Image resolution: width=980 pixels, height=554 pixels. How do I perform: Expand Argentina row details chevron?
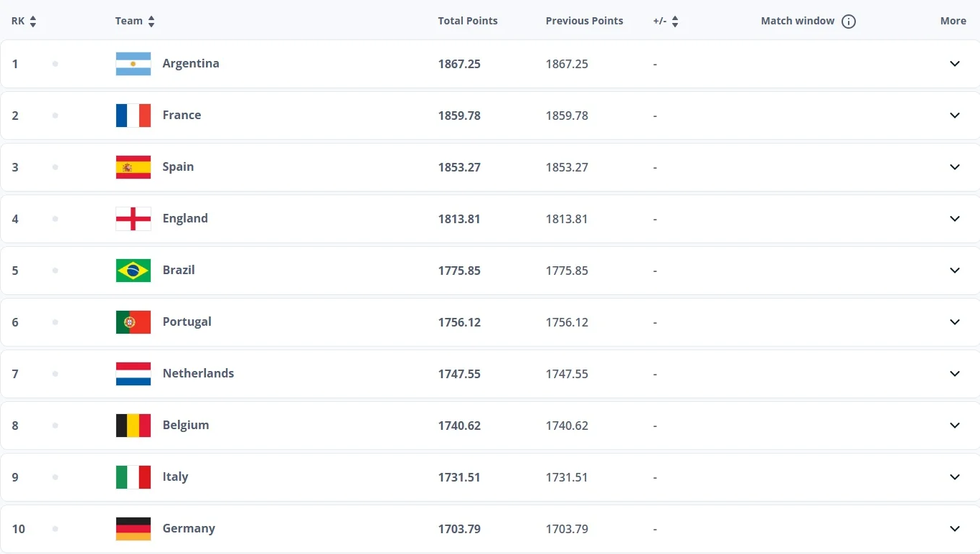(x=954, y=64)
